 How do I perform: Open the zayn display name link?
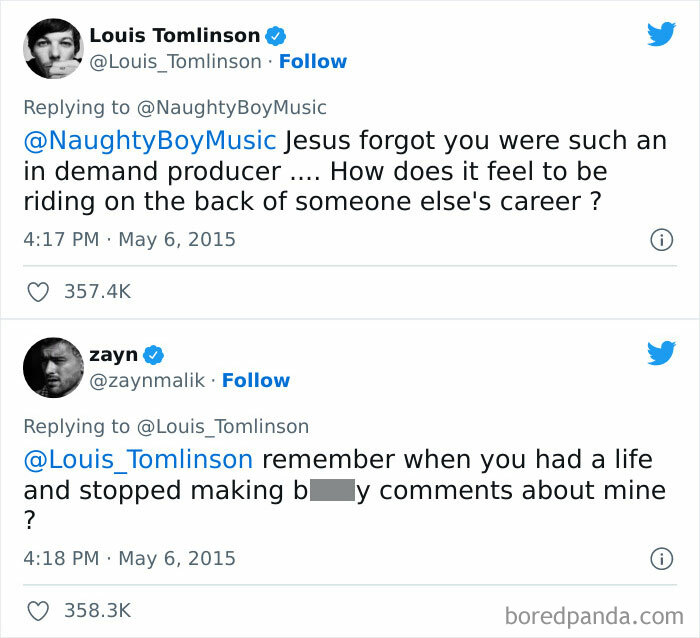(114, 354)
